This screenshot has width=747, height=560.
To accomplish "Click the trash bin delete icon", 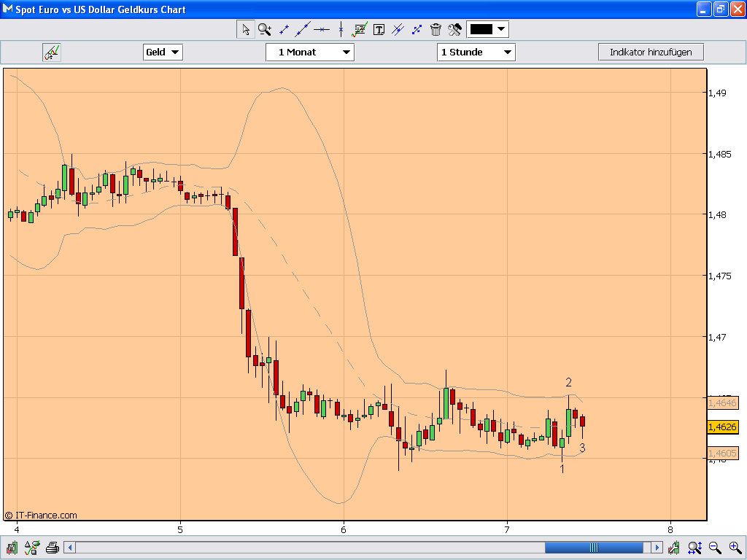I will (436, 29).
